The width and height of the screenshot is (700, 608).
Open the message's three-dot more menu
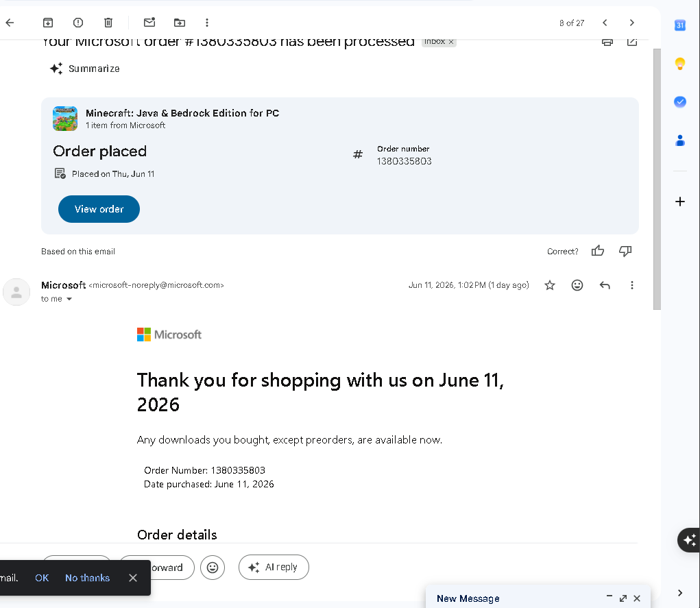[x=631, y=285]
